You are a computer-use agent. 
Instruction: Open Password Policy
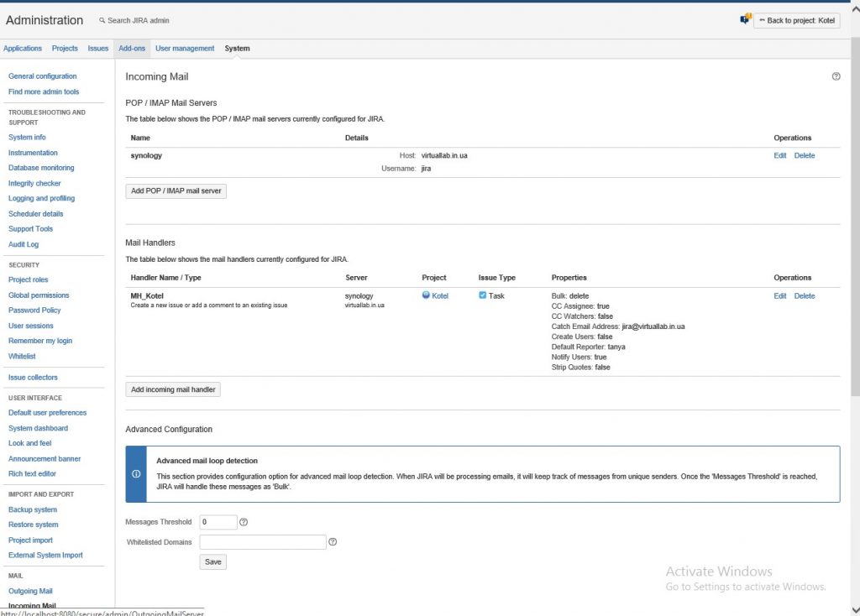click(x=34, y=311)
